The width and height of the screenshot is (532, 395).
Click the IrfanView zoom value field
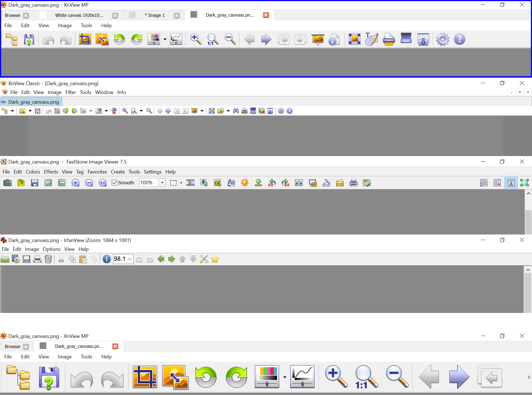pyautogui.click(x=120, y=259)
